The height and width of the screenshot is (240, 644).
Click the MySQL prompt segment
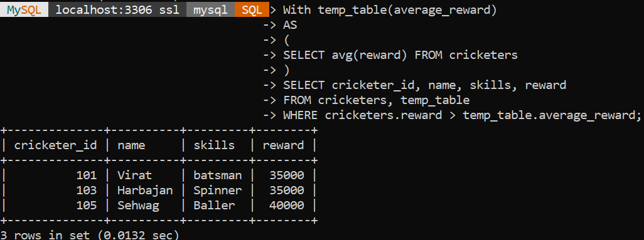tap(24, 10)
